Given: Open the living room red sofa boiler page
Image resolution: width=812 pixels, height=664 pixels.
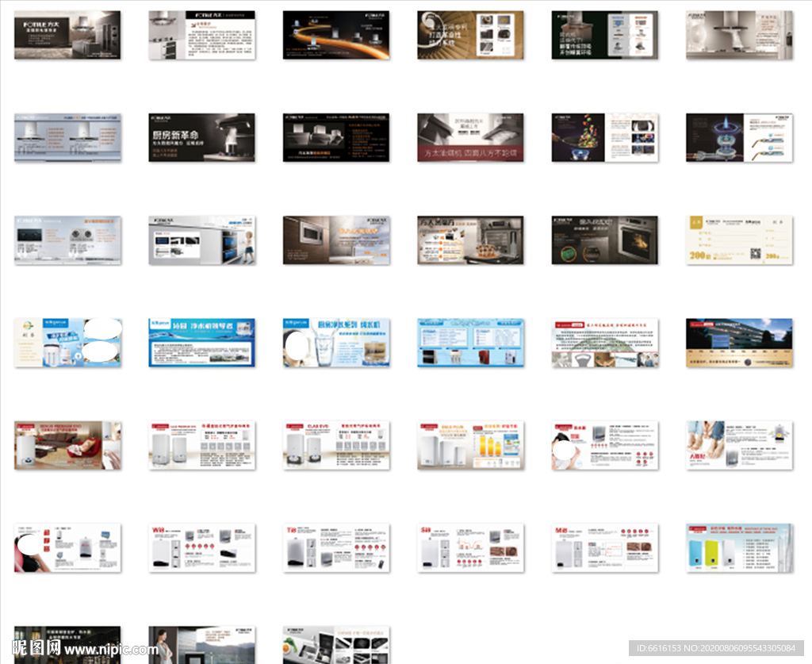Looking at the screenshot, I should pos(67,445).
